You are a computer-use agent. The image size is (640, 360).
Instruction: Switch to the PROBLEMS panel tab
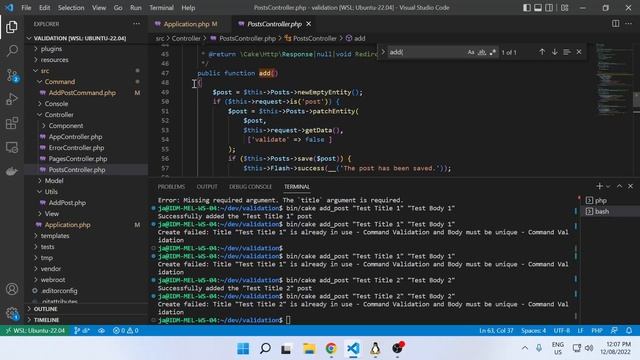coord(171,187)
